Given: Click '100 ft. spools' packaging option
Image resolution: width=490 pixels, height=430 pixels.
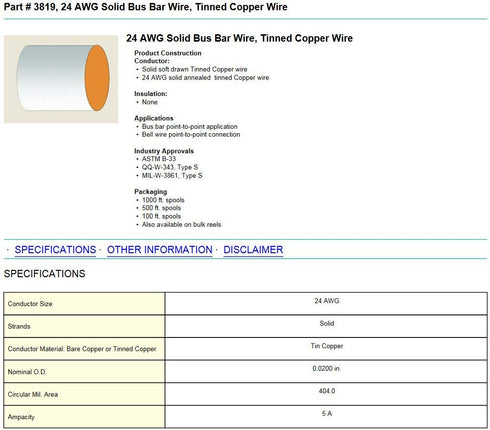Looking at the screenshot, I should [x=161, y=216].
